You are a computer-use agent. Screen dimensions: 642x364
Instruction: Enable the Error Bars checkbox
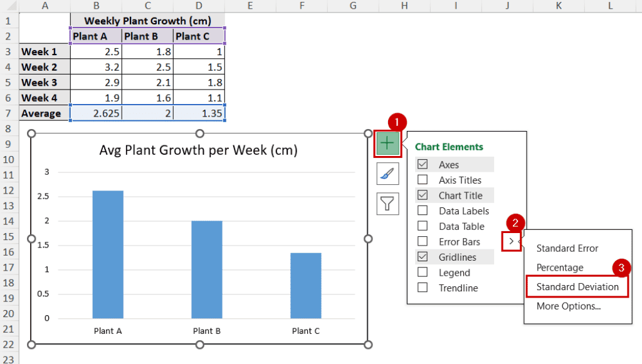421,241
